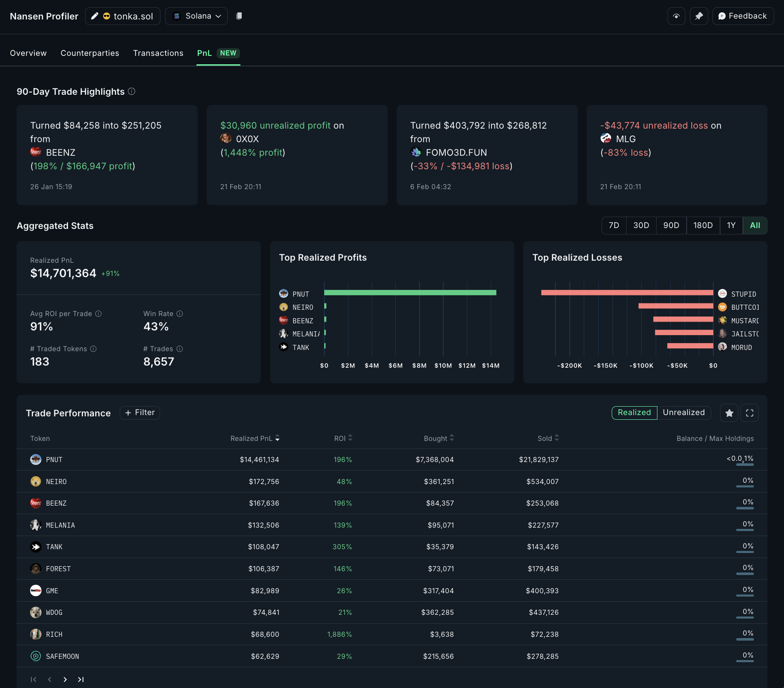The width and height of the screenshot is (784, 688).
Task: Edit the tonka.sol label via the pencil icon
Action: point(94,16)
